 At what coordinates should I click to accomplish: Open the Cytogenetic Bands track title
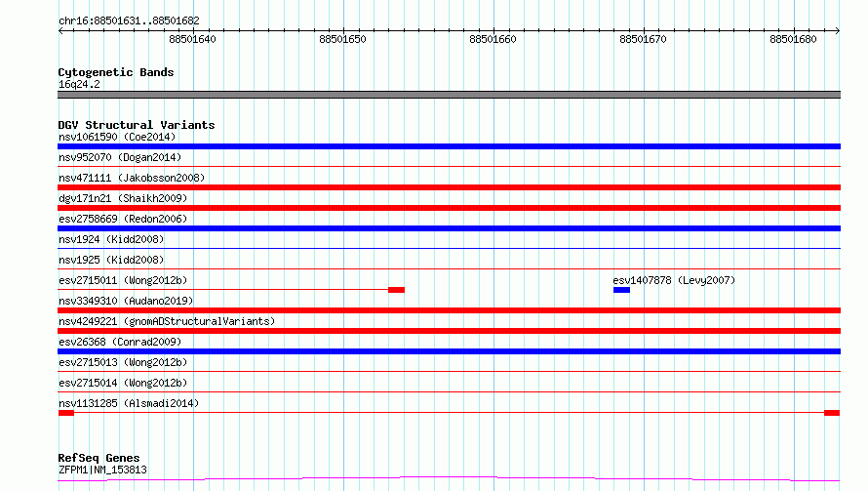coord(116,72)
